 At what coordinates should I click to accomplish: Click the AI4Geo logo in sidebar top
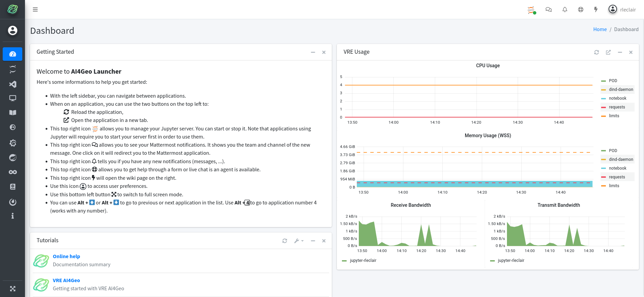pyautogui.click(x=12, y=9)
